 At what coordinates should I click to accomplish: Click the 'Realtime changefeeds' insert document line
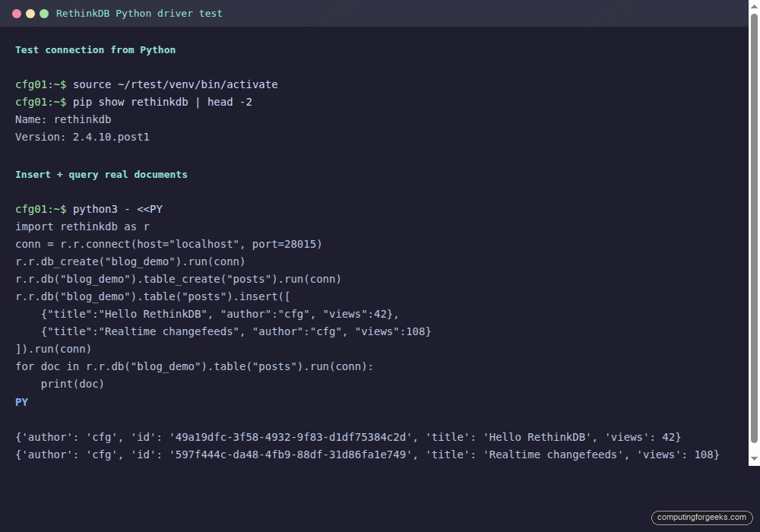point(236,331)
